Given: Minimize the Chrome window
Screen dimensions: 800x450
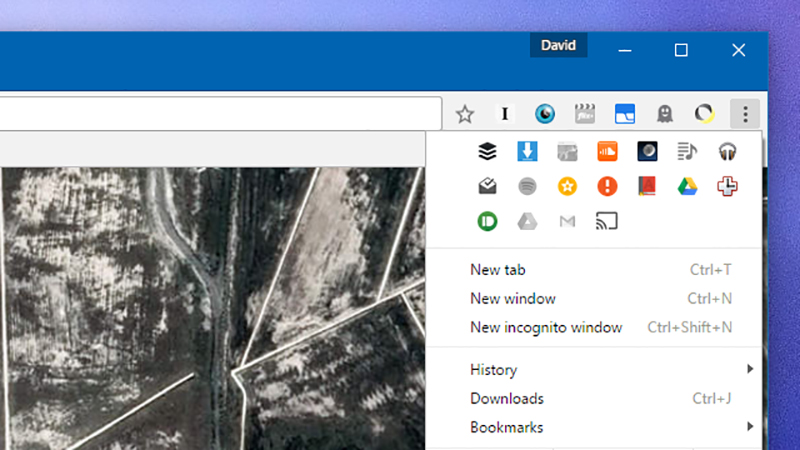Looking at the screenshot, I should click(x=625, y=50).
